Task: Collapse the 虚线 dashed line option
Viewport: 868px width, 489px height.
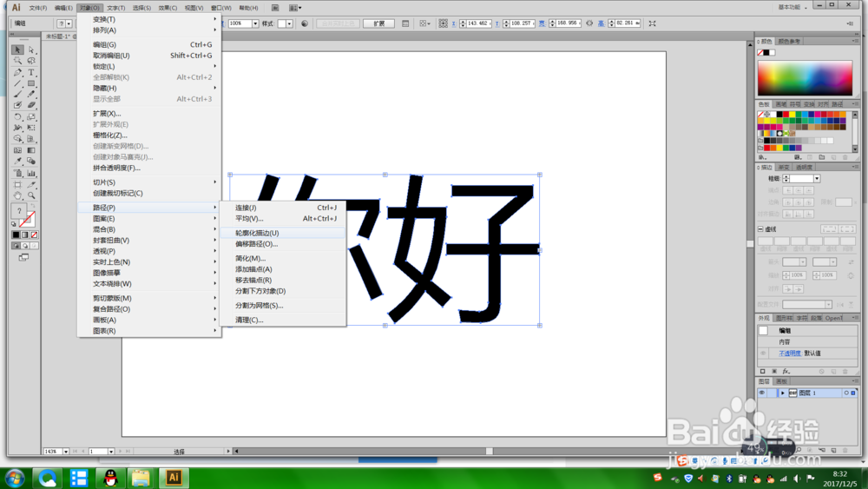Action: [761, 229]
